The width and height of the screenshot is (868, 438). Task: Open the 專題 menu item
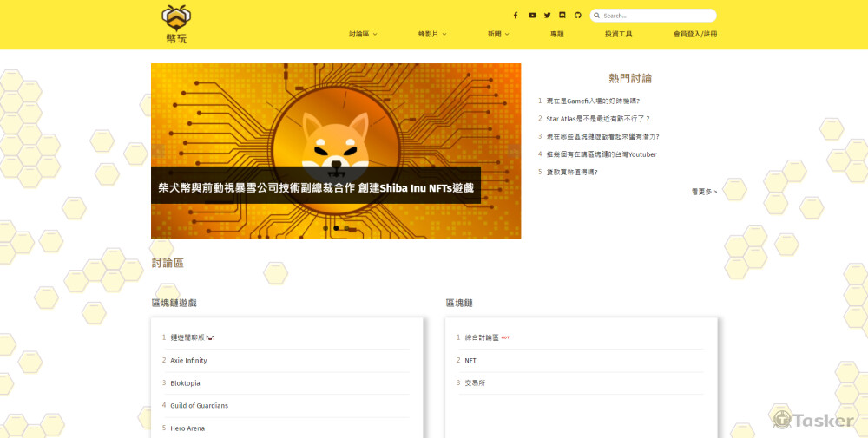[x=557, y=34]
